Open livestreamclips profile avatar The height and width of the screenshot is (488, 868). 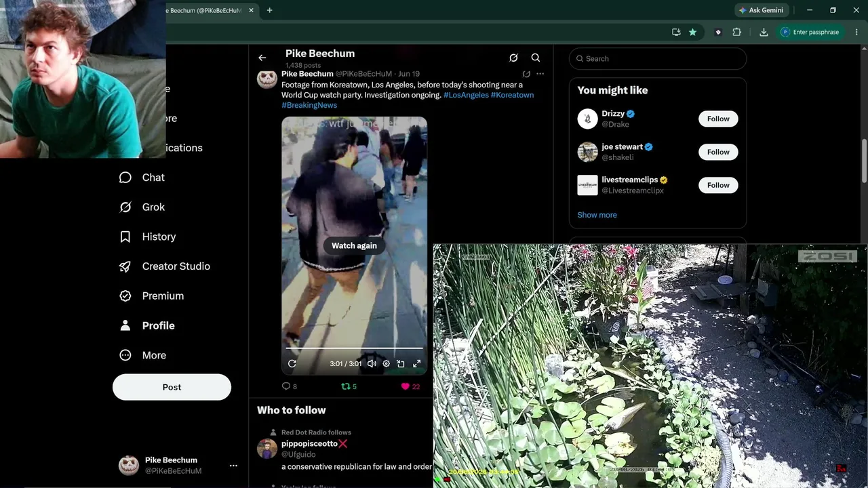coord(587,185)
